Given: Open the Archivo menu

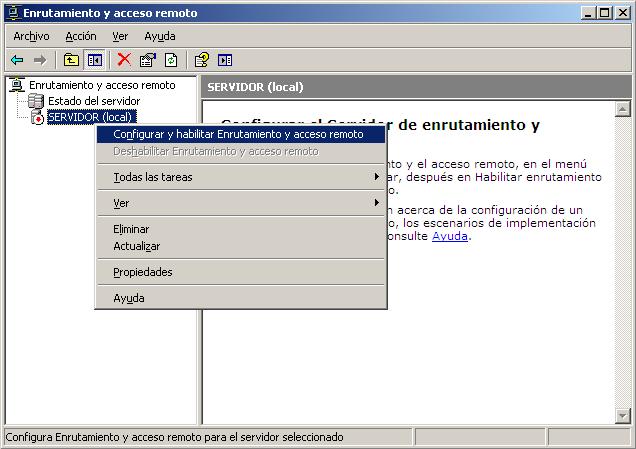Looking at the screenshot, I should [31, 36].
